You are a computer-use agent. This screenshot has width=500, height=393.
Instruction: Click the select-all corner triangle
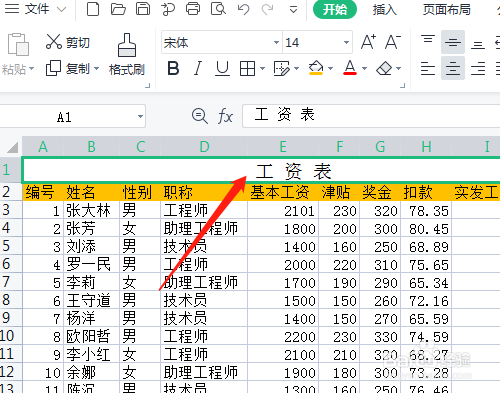click(x=12, y=147)
